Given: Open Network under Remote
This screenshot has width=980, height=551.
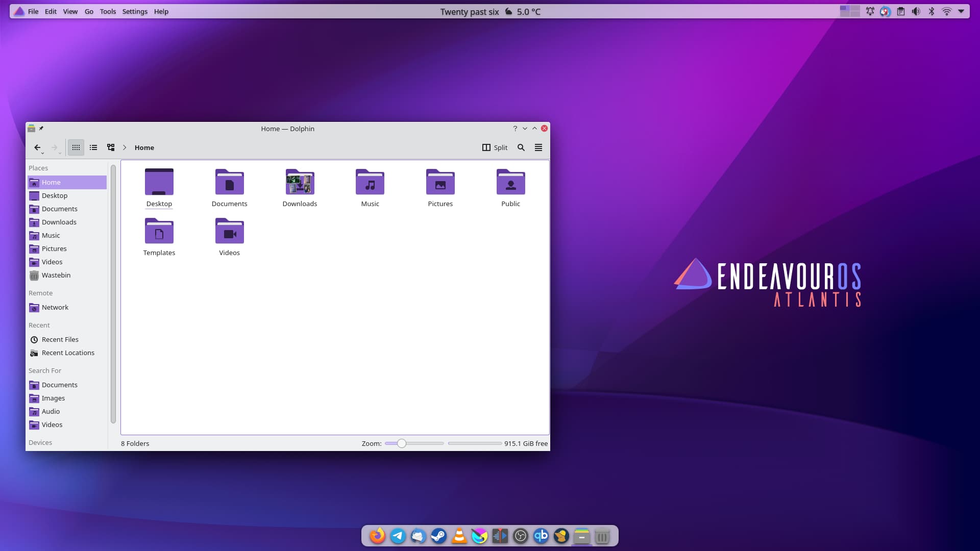Looking at the screenshot, I should (67, 307).
